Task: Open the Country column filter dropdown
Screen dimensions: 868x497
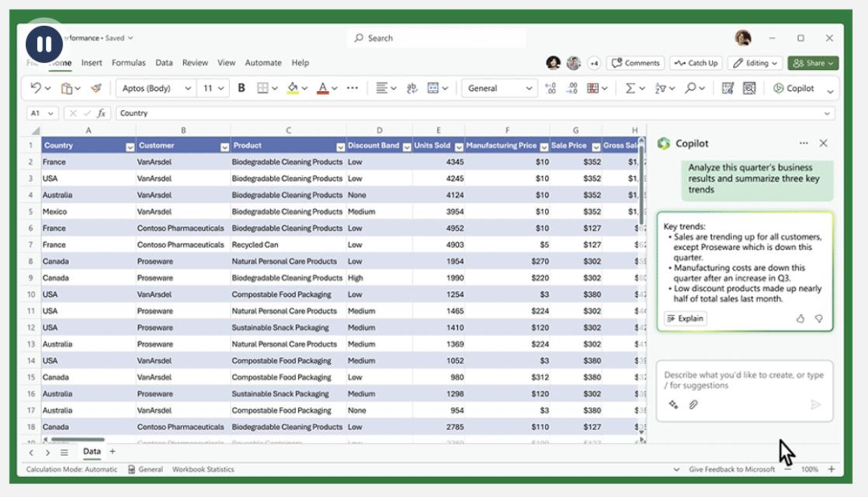Action: point(130,146)
